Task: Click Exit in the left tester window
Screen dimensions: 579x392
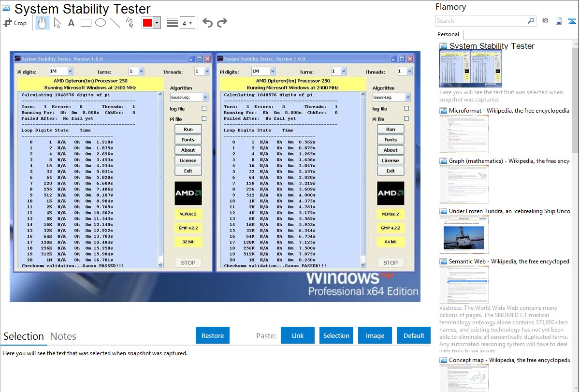Action: (188, 171)
